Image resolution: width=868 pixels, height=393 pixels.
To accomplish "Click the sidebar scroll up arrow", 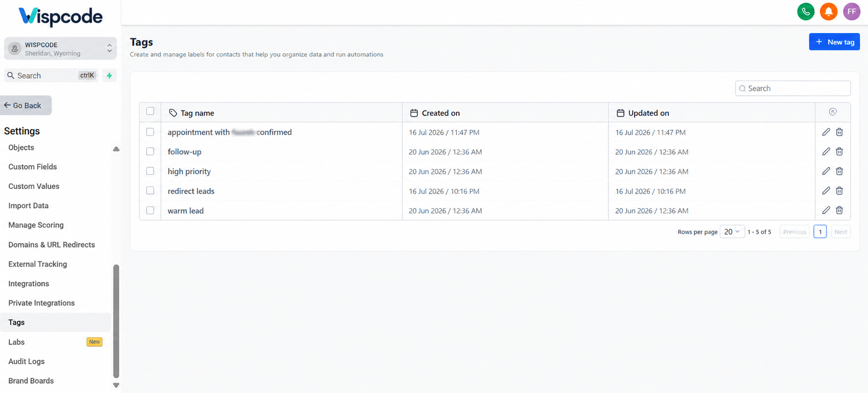I will (116, 149).
